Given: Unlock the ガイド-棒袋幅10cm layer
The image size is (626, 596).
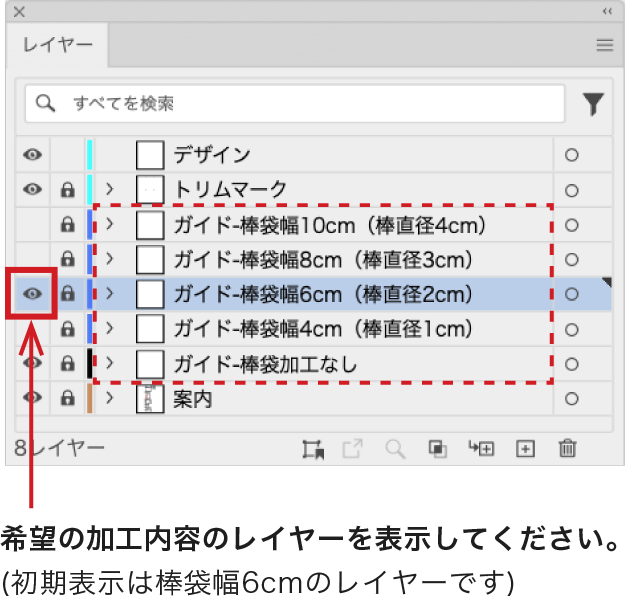Looking at the screenshot, I should pyautogui.click(x=67, y=224).
